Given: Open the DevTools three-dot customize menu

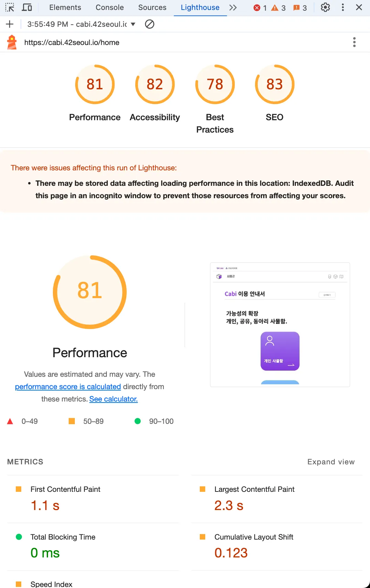Looking at the screenshot, I should pyautogui.click(x=343, y=7).
